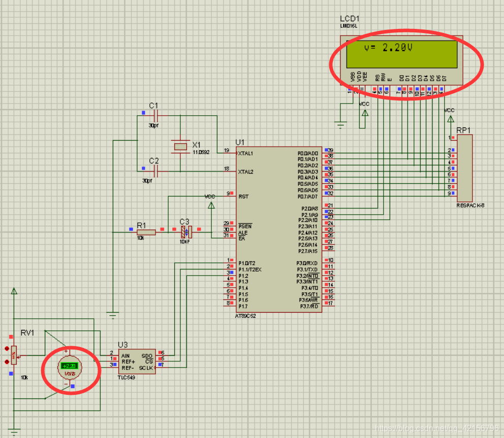This screenshot has height=438, width=504.
Task: Click the '11.0592' crystal frequency value
Action: (201, 152)
